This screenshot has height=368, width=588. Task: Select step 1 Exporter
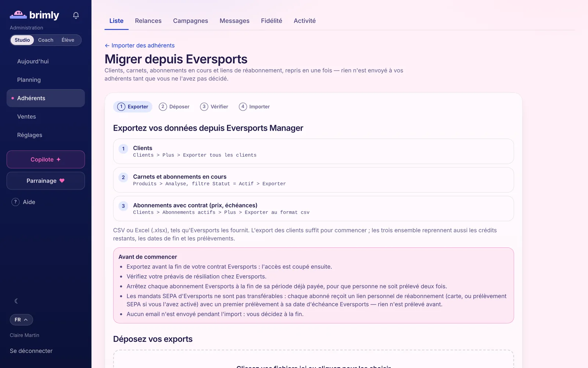click(133, 107)
